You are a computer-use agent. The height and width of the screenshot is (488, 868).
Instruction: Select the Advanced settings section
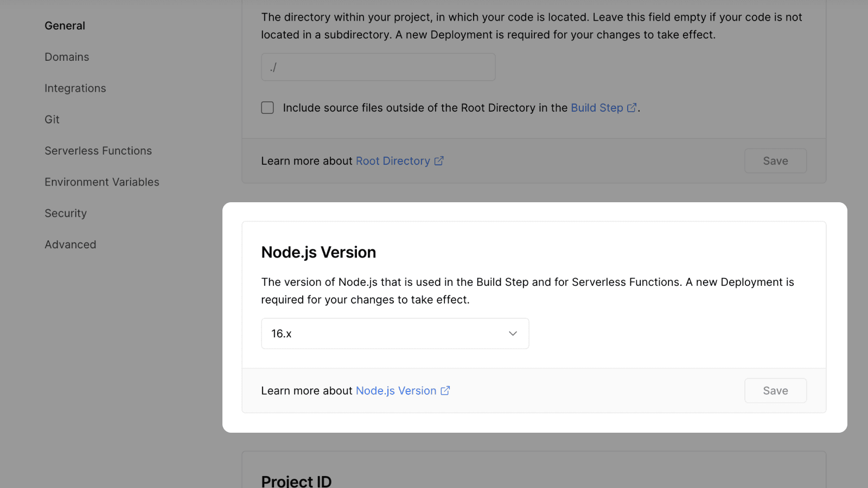click(70, 244)
